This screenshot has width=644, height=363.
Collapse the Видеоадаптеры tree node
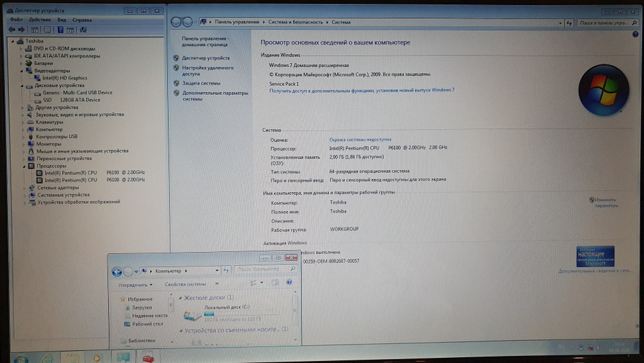coord(22,71)
